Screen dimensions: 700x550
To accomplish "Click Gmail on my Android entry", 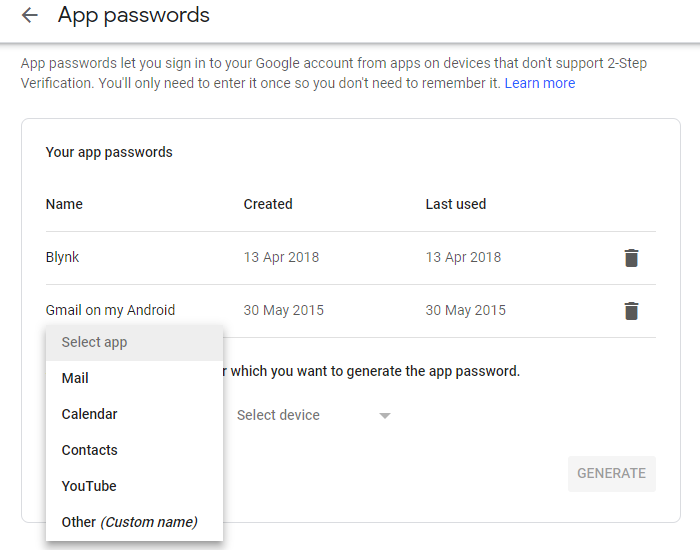I will [x=110, y=310].
